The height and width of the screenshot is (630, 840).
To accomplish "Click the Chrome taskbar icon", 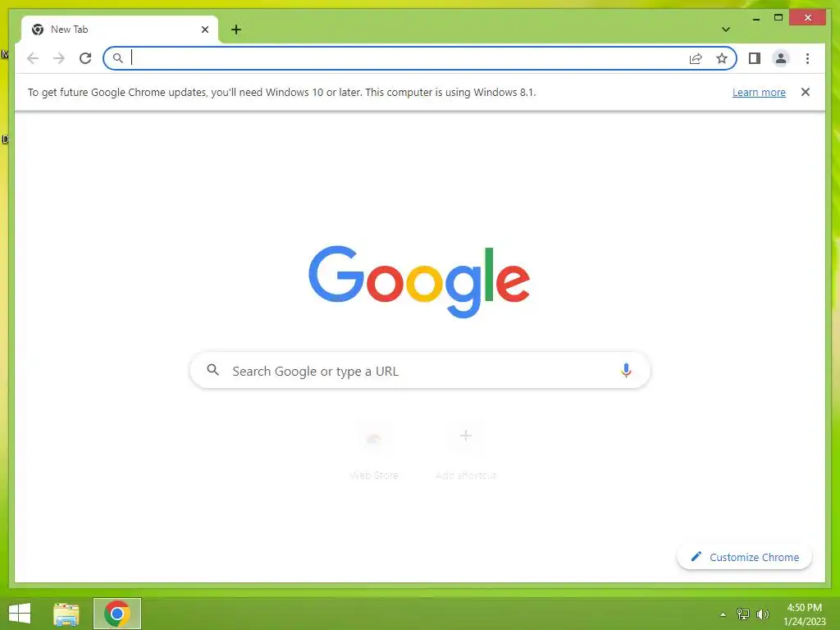I will pyautogui.click(x=117, y=614).
